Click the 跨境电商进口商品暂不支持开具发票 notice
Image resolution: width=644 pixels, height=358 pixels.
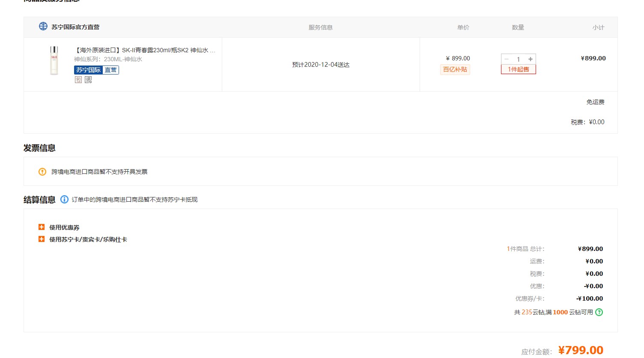[99, 172]
